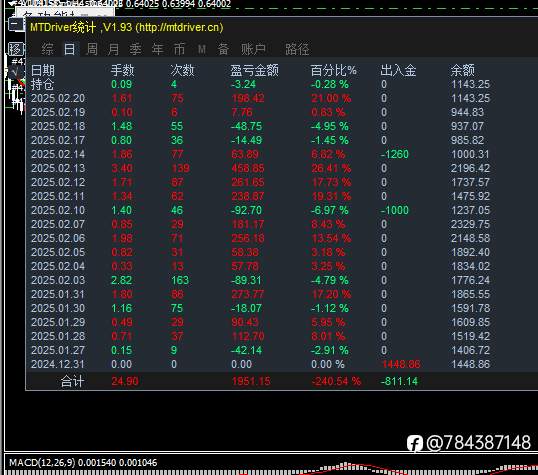The height and width of the screenshot is (475, 538).
Task: Switch to the 综 summary tab
Action: click(x=47, y=49)
